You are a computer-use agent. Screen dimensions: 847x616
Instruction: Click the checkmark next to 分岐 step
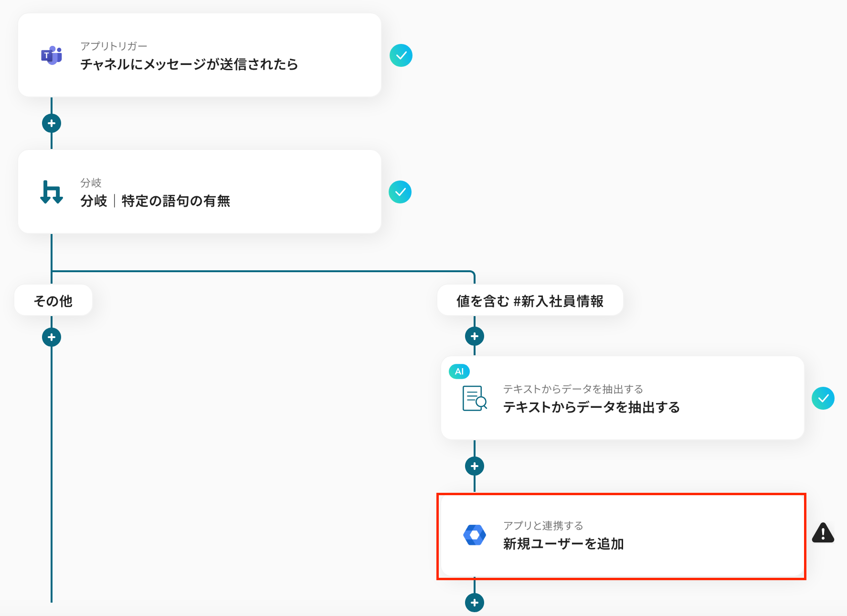point(400,192)
